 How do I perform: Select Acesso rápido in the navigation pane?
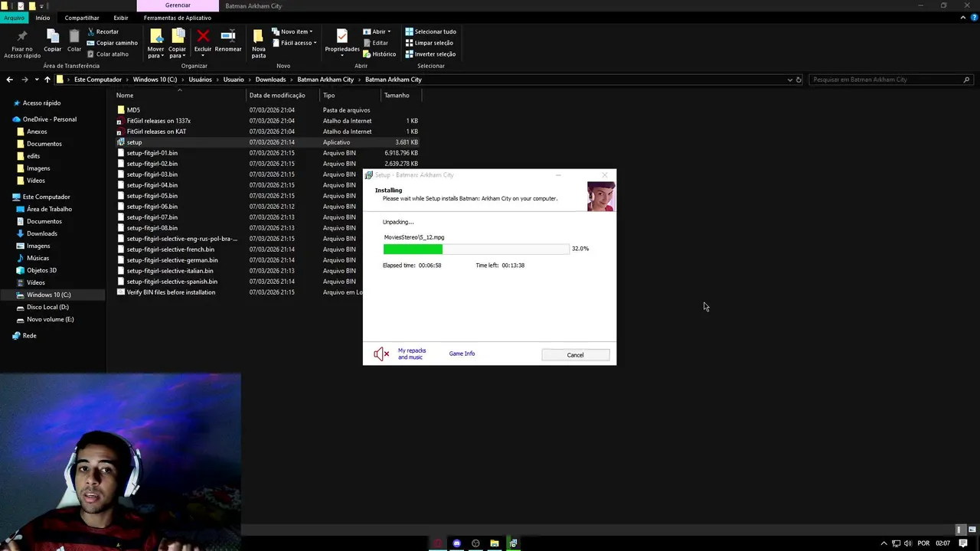[41, 103]
